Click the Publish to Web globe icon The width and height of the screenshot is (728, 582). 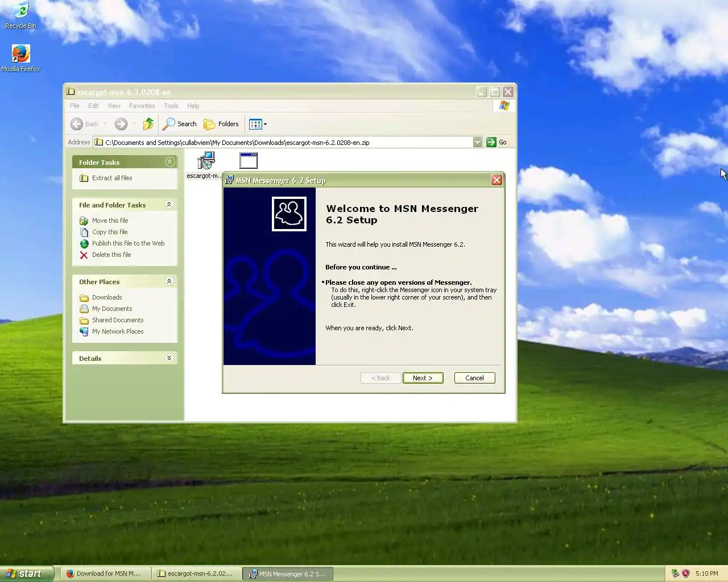click(84, 243)
